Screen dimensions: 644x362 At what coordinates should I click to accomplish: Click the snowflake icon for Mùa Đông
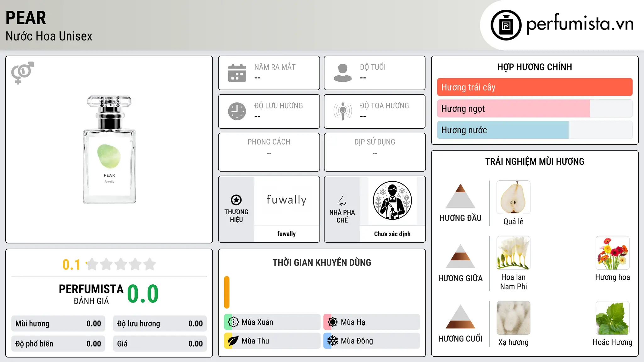tap(333, 341)
